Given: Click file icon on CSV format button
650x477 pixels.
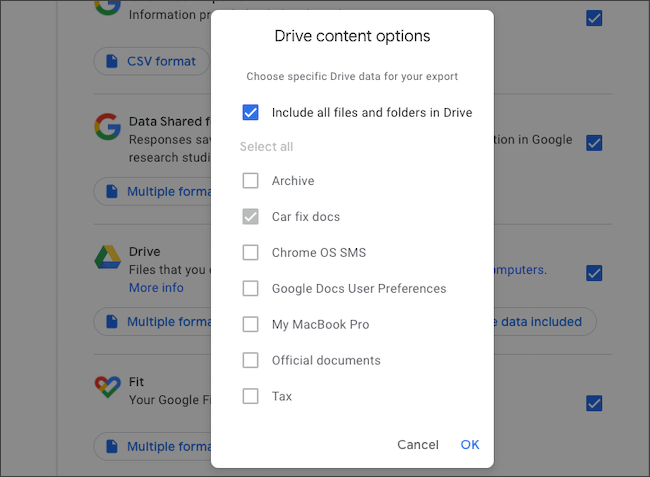Looking at the screenshot, I should point(111,61).
